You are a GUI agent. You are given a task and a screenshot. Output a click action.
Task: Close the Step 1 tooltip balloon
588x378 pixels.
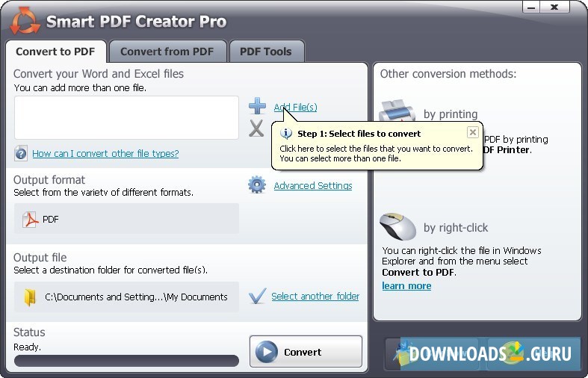pos(472,132)
